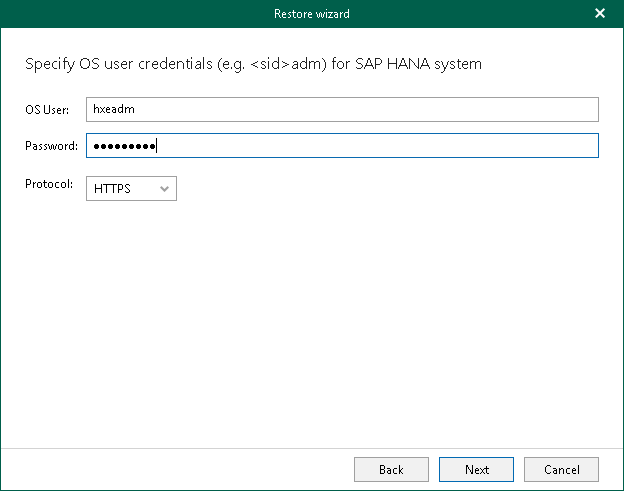Click the Restore wizard title text
The image size is (624, 491).
click(x=312, y=14)
